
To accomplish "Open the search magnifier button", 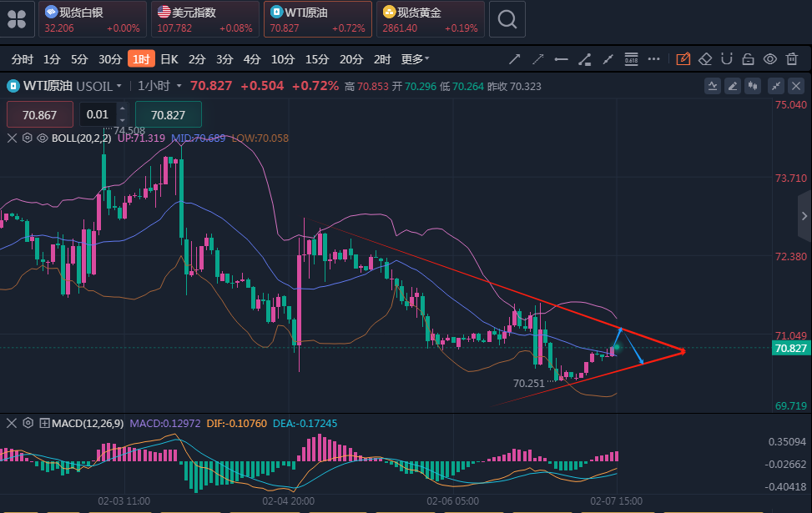I will 507,19.
